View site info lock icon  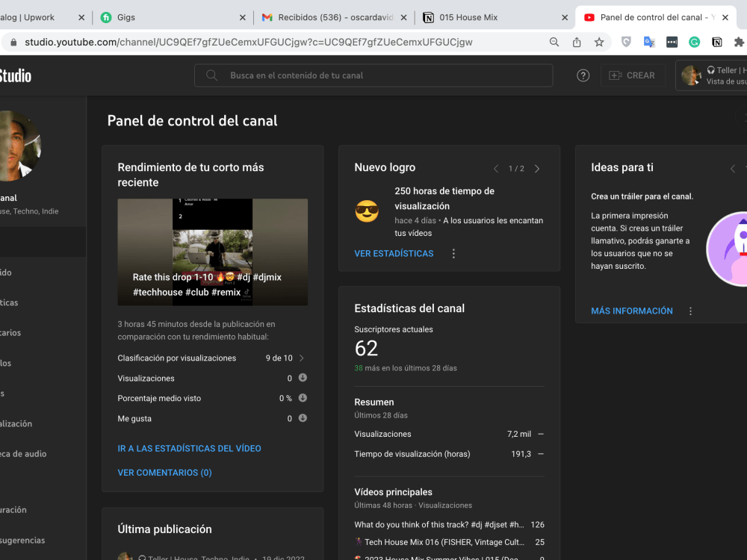coord(13,43)
